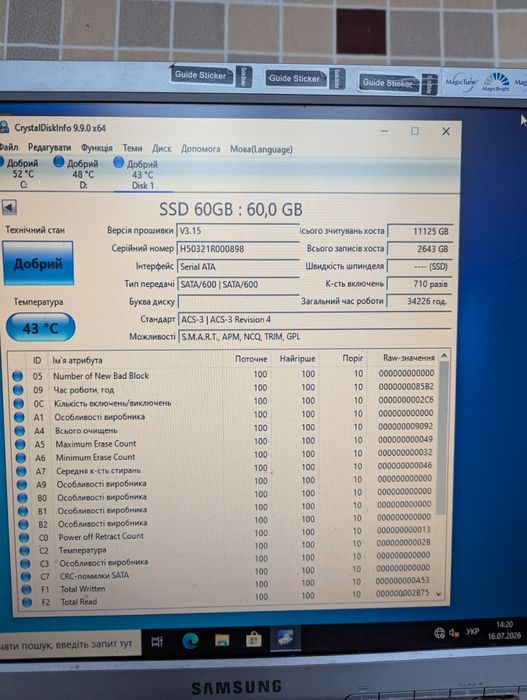Open File Explorer from the taskbar
The image size is (527, 700).
(222, 640)
